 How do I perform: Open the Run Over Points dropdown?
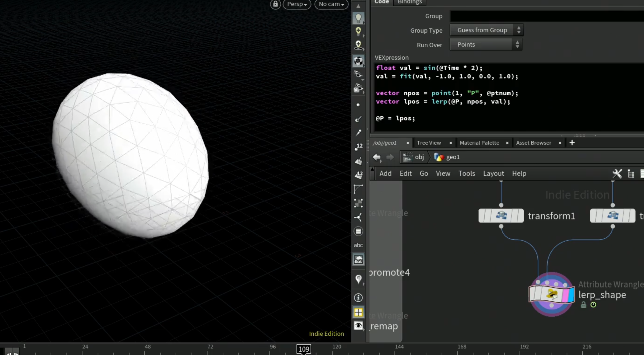486,45
